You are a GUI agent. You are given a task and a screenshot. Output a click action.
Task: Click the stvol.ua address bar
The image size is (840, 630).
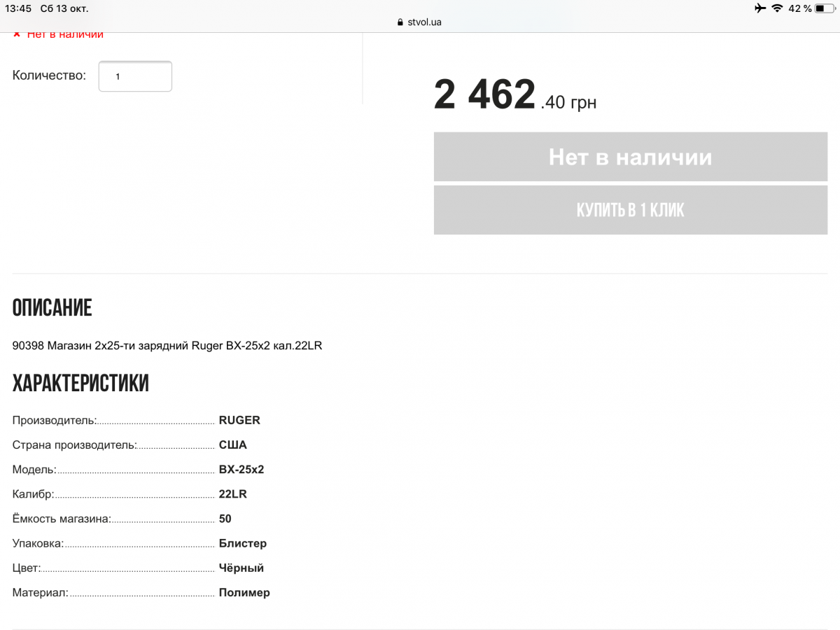pyautogui.click(x=419, y=22)
